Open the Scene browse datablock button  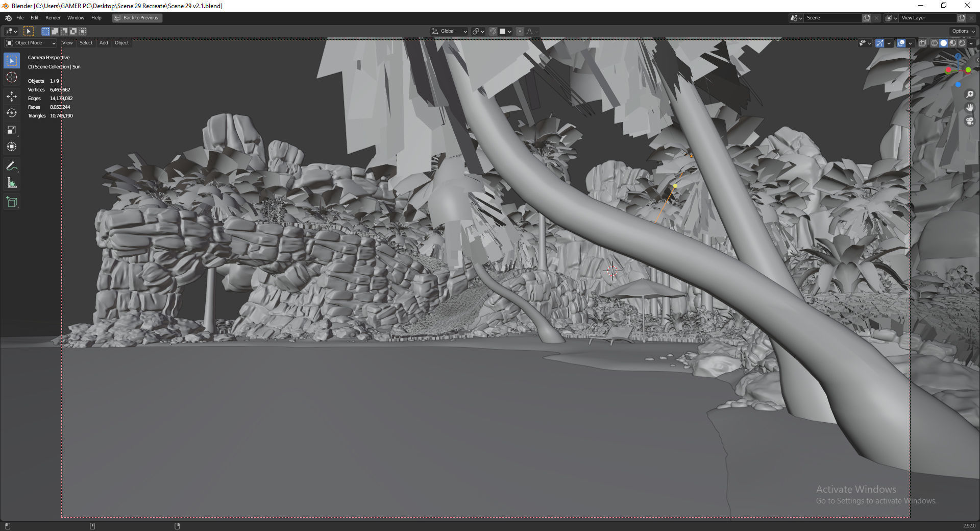[796, 18]
